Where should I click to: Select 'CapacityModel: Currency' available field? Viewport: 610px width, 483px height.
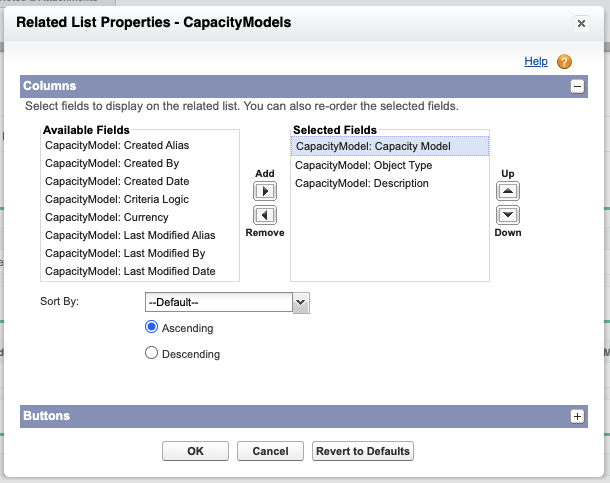140,217
